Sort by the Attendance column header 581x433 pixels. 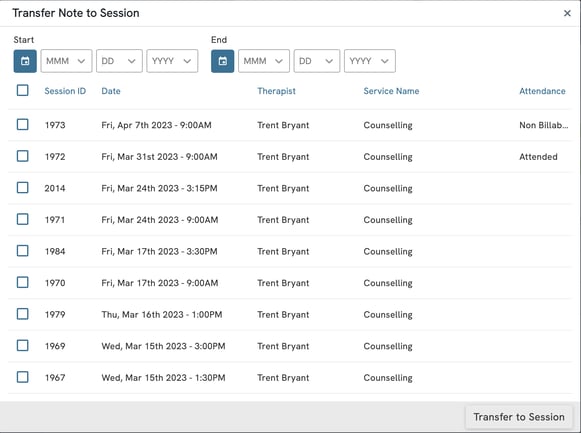(x=542, y=91)
